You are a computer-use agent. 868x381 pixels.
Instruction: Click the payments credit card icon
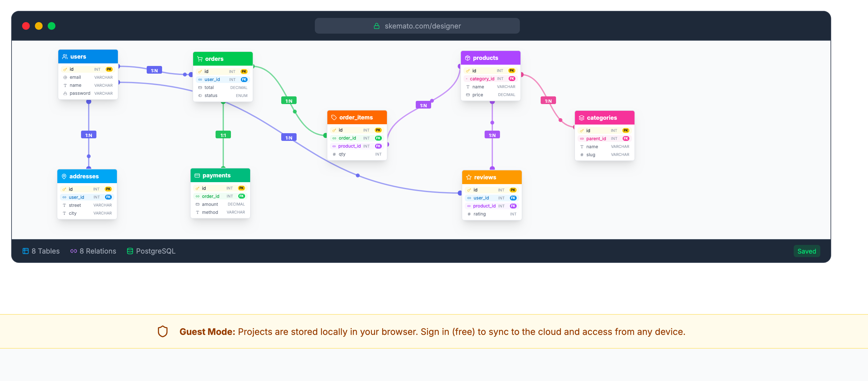pyautogui.click(x=197, y=175)
